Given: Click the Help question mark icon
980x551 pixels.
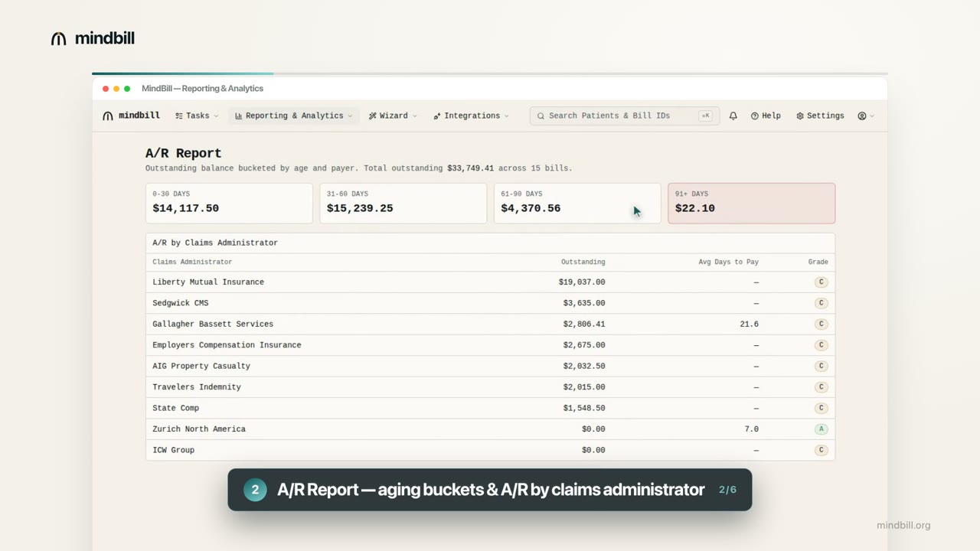Looking at the screenshot, I should [755, 116].
